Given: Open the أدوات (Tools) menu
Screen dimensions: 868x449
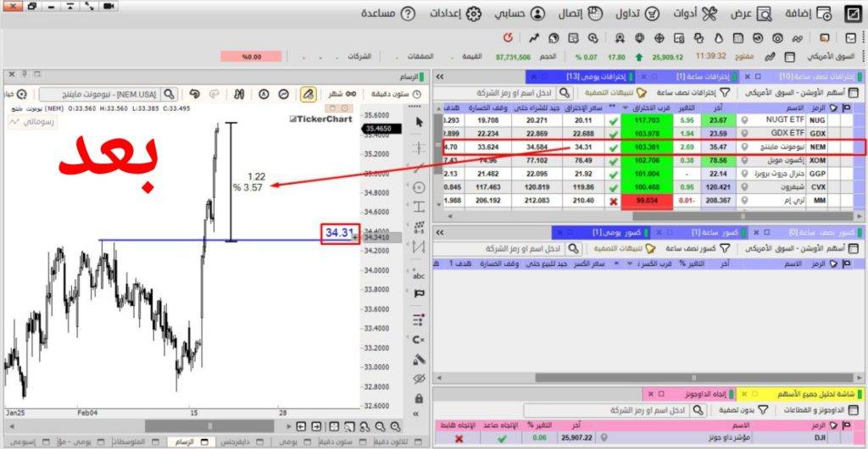Looking at the screenshot, I should click(695, 14).
